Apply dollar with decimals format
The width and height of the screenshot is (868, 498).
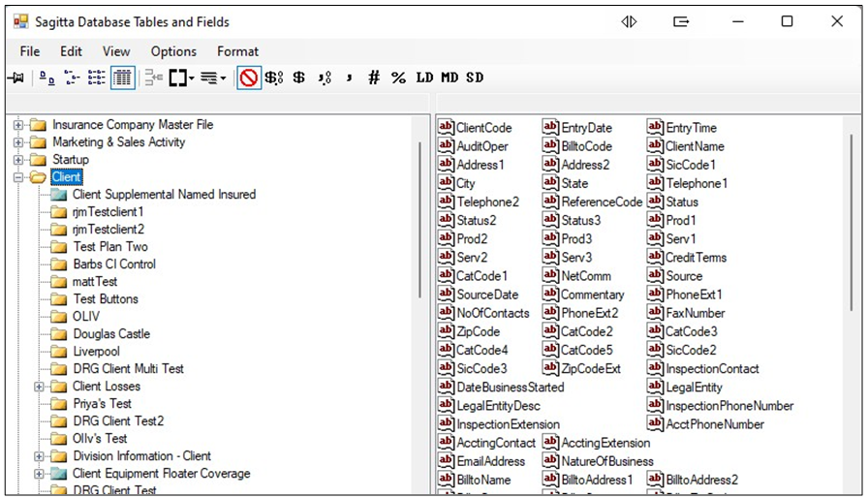tap(274, 78)
